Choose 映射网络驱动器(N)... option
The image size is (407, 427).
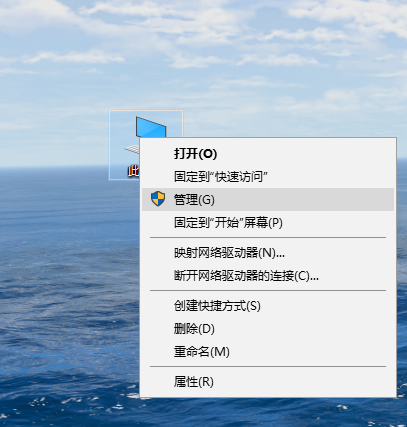pyautogui.click(x=268, y=253)
